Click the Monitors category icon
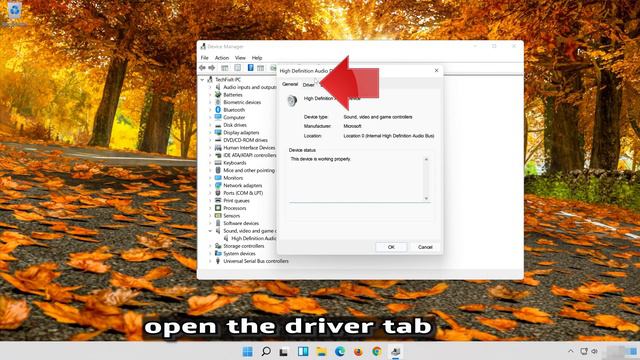640x360 pixels. (218, 178)
